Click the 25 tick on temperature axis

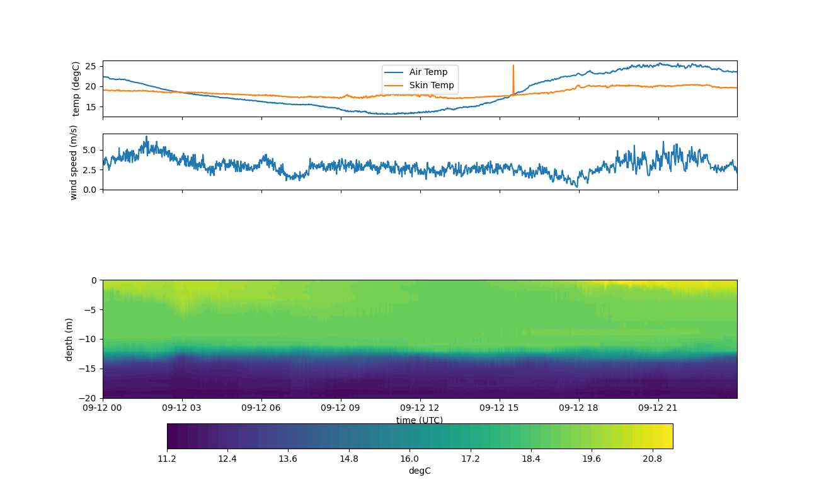(91, 66)
